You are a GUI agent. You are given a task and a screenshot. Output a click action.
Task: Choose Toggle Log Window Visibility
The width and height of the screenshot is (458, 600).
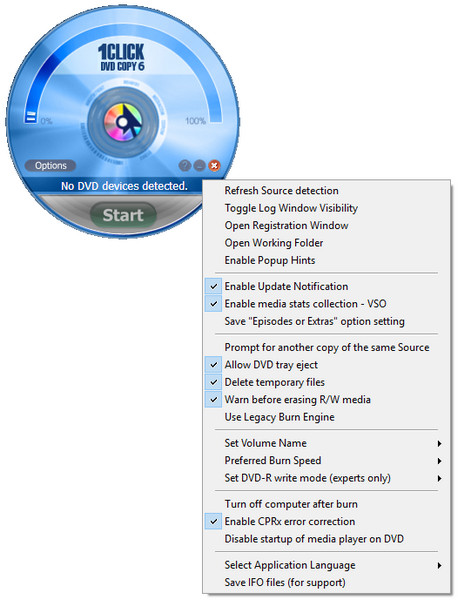pyautogui.click(x=327, y=208)
